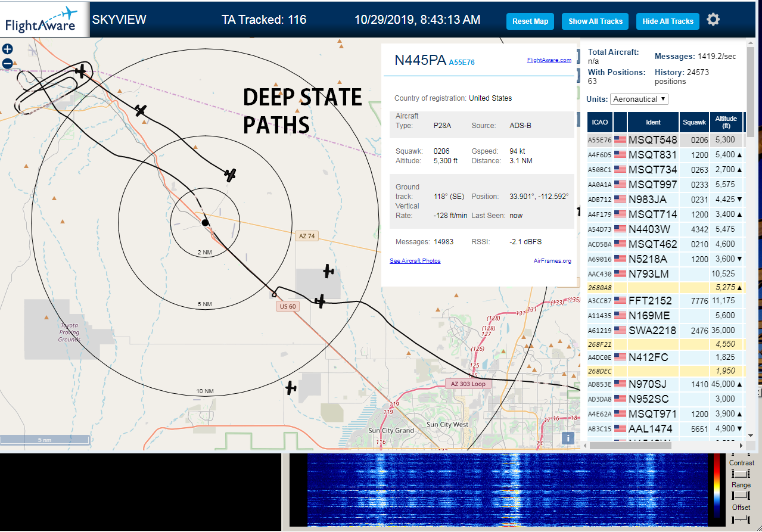The image size is (762, 532).
Task: Select the 2680A8 unidentified aircraft row
Action: point(665,287)
